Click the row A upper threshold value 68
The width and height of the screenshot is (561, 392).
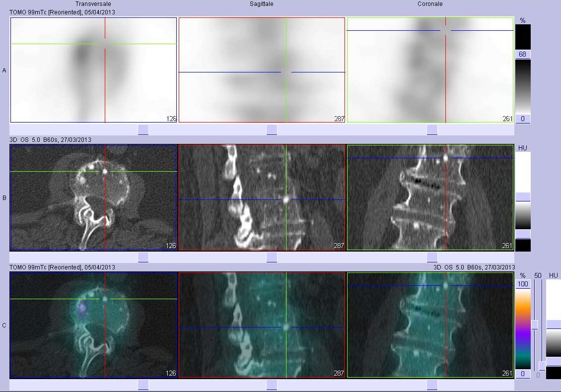pos(523,55)
